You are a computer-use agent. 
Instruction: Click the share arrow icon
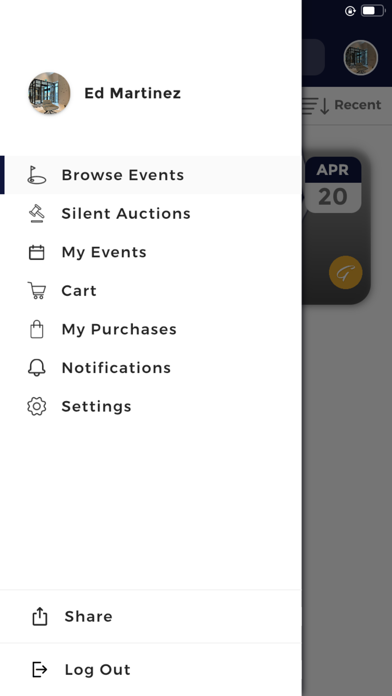(x=40, y=616)
